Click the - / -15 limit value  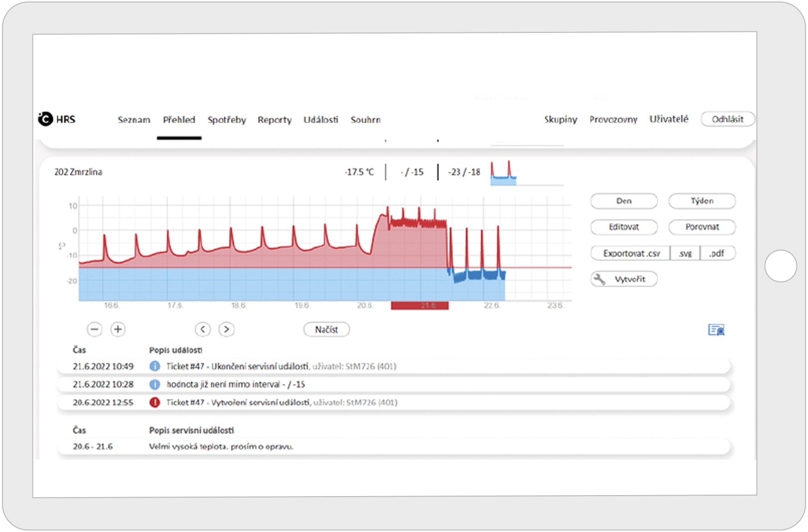(412, 172)
